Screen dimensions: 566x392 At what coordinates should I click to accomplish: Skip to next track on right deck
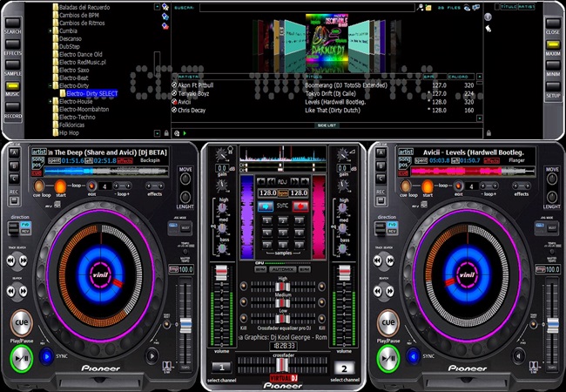pos(390,260)
